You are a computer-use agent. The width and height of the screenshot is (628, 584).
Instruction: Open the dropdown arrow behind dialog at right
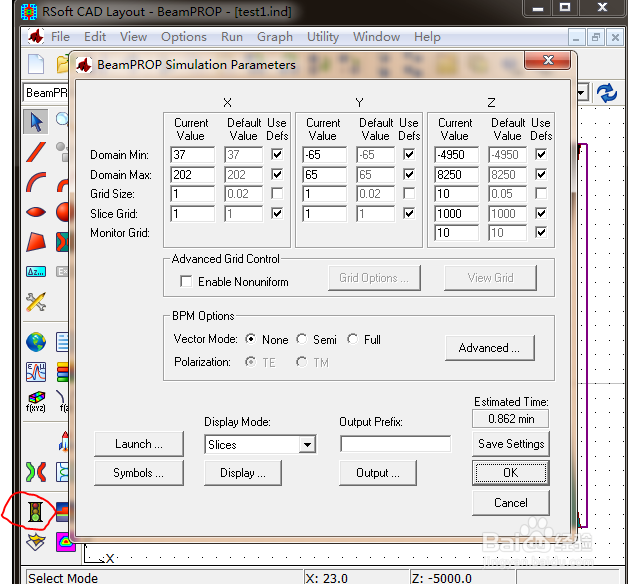pyautogui.click(x=582, y=93)
